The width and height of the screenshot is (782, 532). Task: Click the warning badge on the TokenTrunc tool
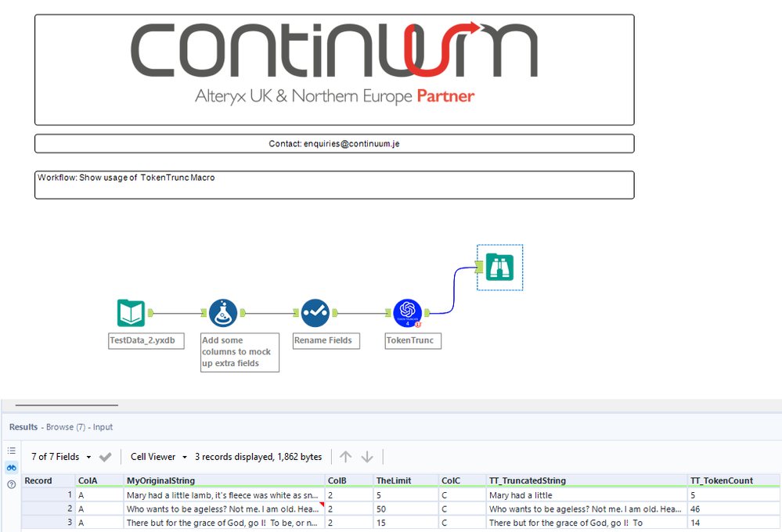417,322
